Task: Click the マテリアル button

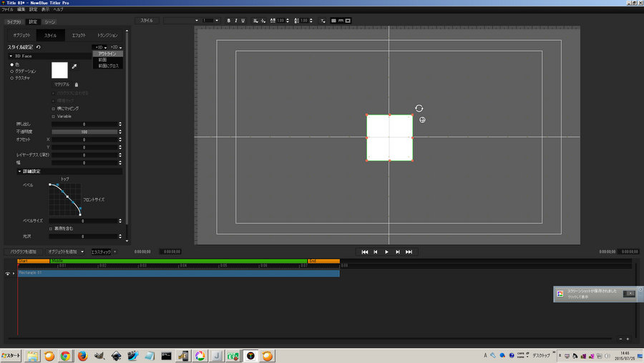Action: pyautogui.click(x=62, y=84)
